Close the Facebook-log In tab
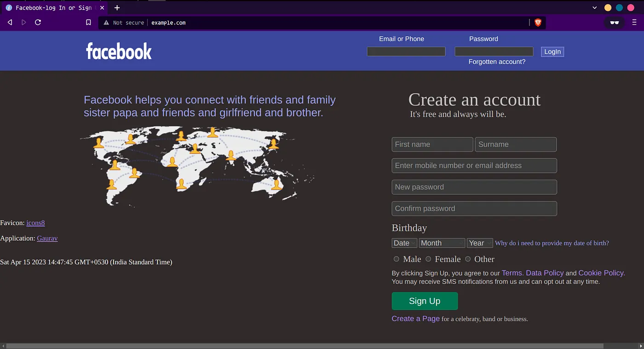The image size is (644, 349). 102,8
